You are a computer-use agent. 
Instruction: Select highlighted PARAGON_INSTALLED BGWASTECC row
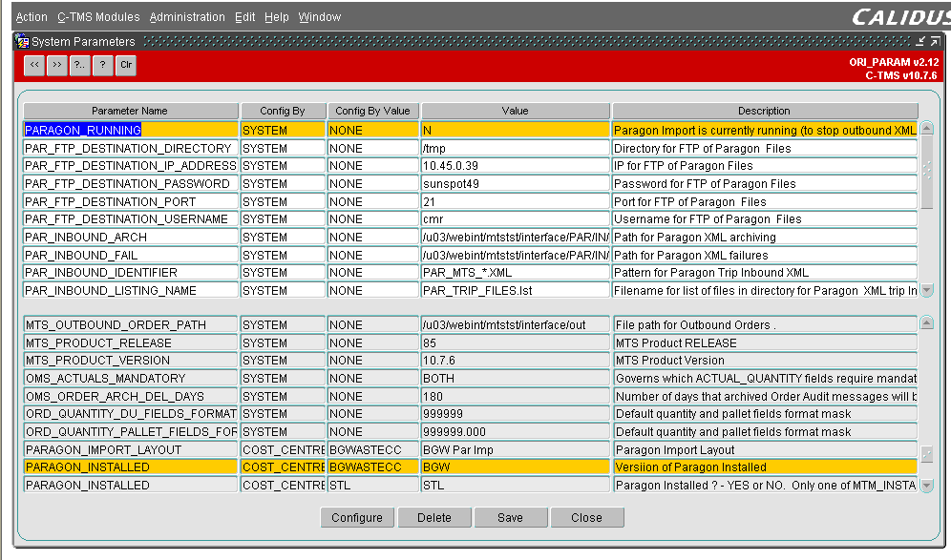(131, 467)
